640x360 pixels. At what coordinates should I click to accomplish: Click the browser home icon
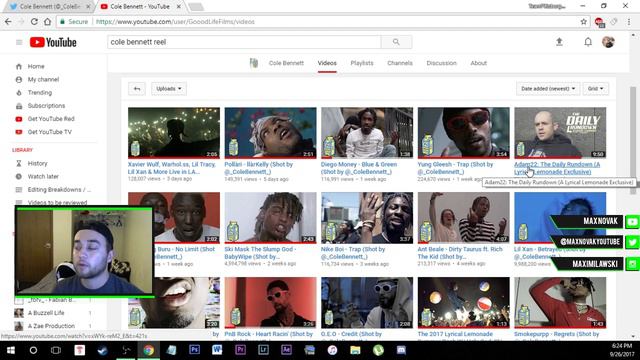[x=47, y=22]
